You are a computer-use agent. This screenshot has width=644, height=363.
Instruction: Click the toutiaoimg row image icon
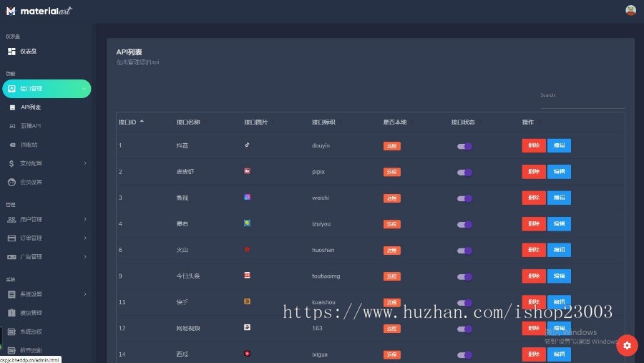(247, 276)
